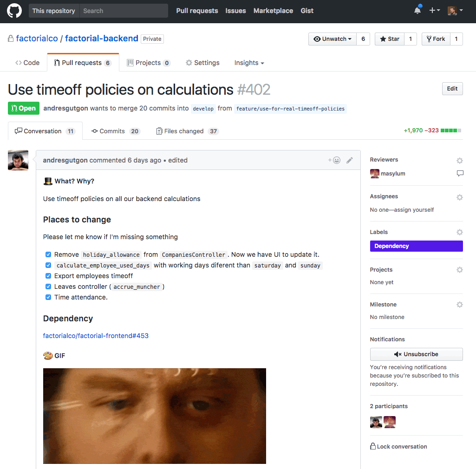Star the repository
This screenshot has height=469, width=476.
pyautogui.click(x=390, y=39)
